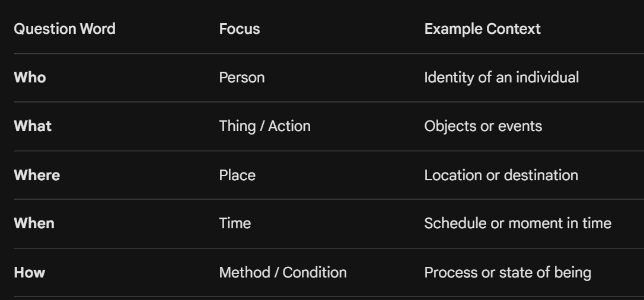Select the 'Objects or events' cell
This screenshot has width=644, height=300.
(x=483, y=126)
